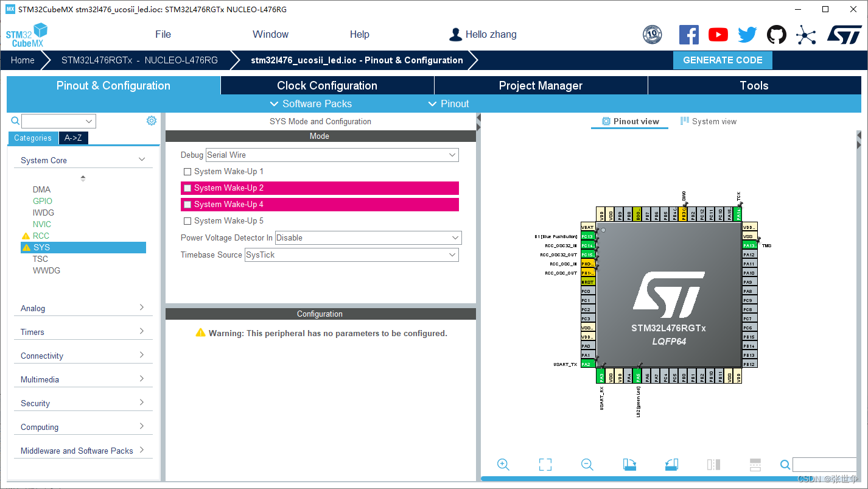Click the ST community network icon

(806, 35)
